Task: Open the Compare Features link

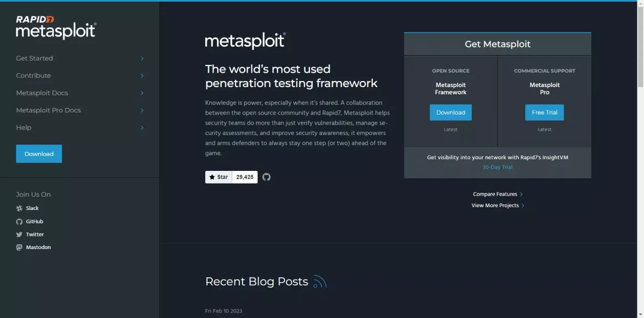Action: point(498,194)
